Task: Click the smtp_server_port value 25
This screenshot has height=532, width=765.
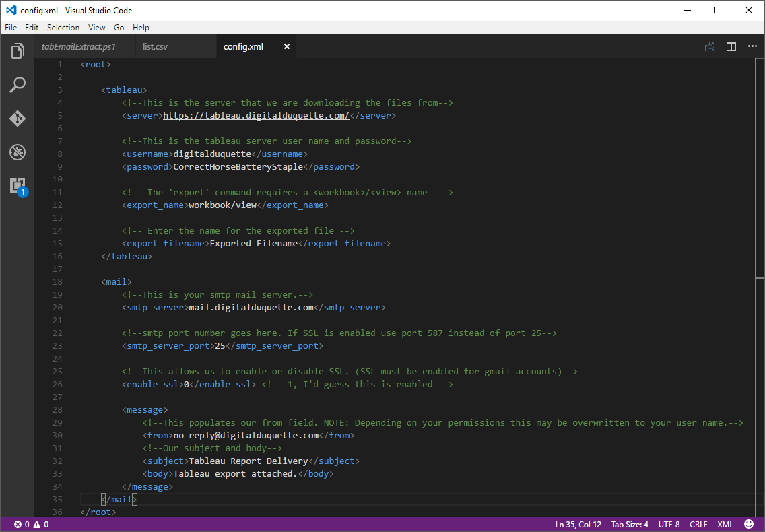Action: point(220,345)
